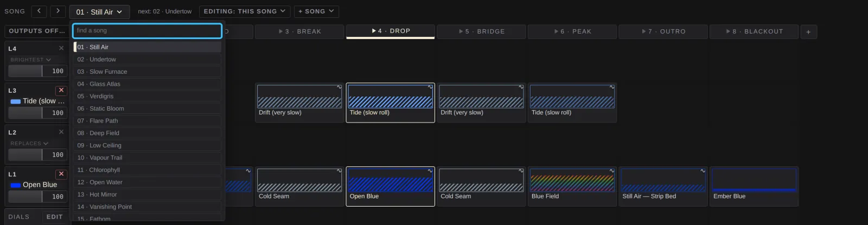Choose 13 · Hot Mirror from song list
Viewport: 868px width, 225px height.
pyautogui.click(x=147, y=195)
